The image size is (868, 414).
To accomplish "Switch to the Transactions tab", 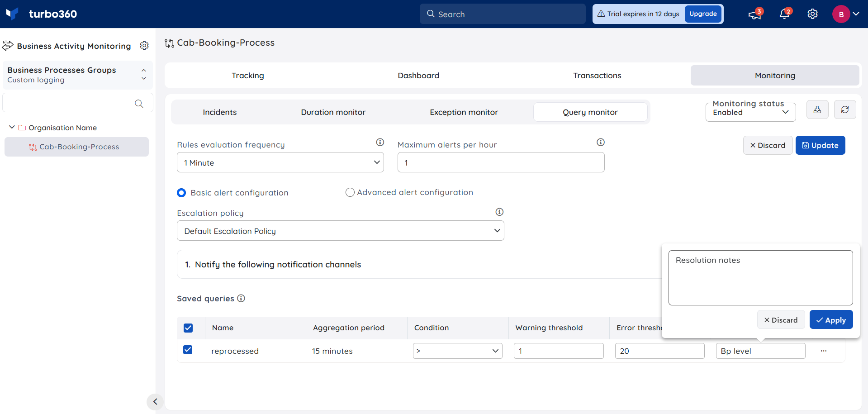I will 597,76.
